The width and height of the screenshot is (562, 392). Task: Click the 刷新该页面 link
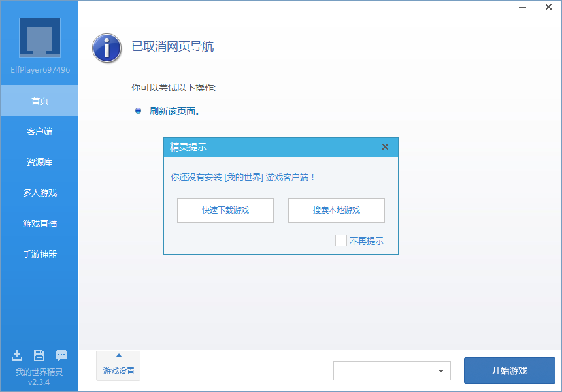coord(174,111)
